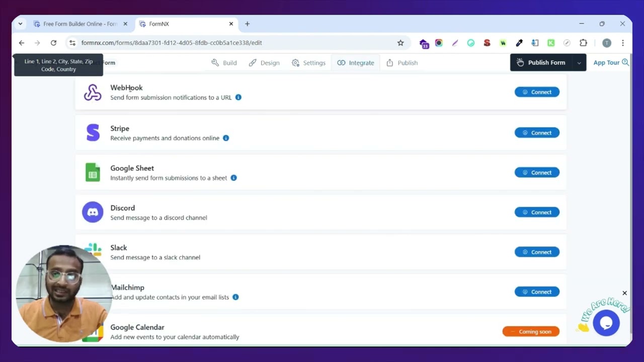The height and width of the screenshot is (362, 644).
Task: Open Mailchimp info tooltip icon
Action: coord(235,297)
